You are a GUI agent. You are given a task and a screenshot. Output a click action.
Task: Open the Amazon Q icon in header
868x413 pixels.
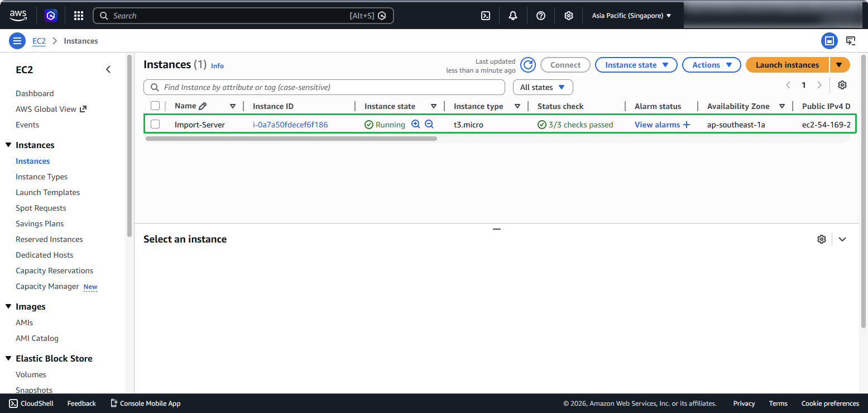pos(51,16)
